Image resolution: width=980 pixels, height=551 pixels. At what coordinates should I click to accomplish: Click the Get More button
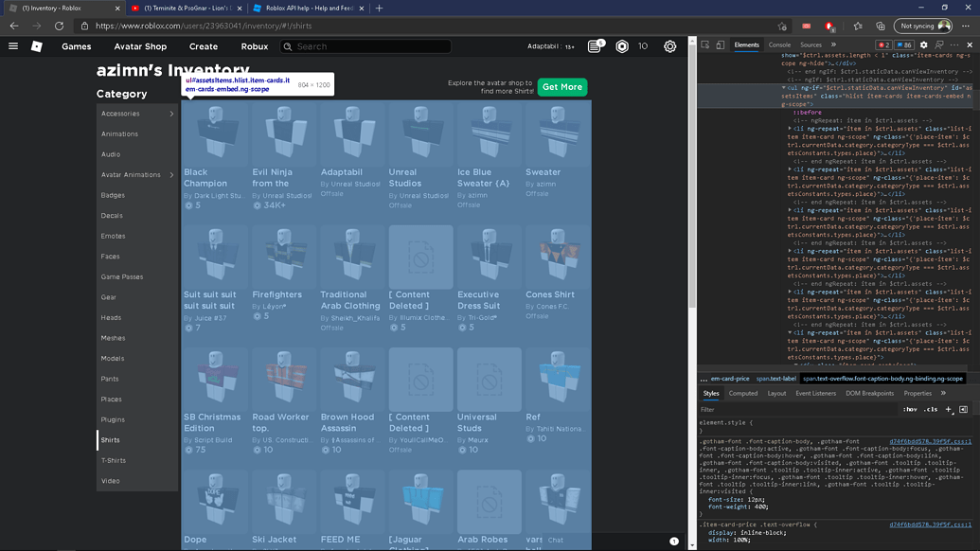pos(561,86)
